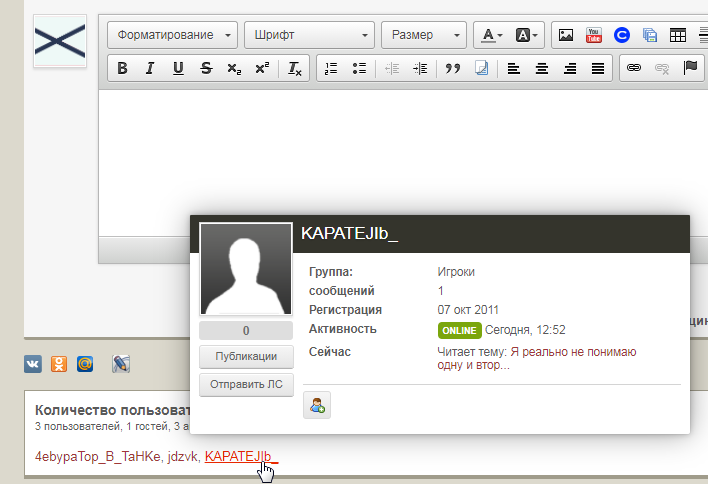Toggle underline formatting

tap(178, 68)
